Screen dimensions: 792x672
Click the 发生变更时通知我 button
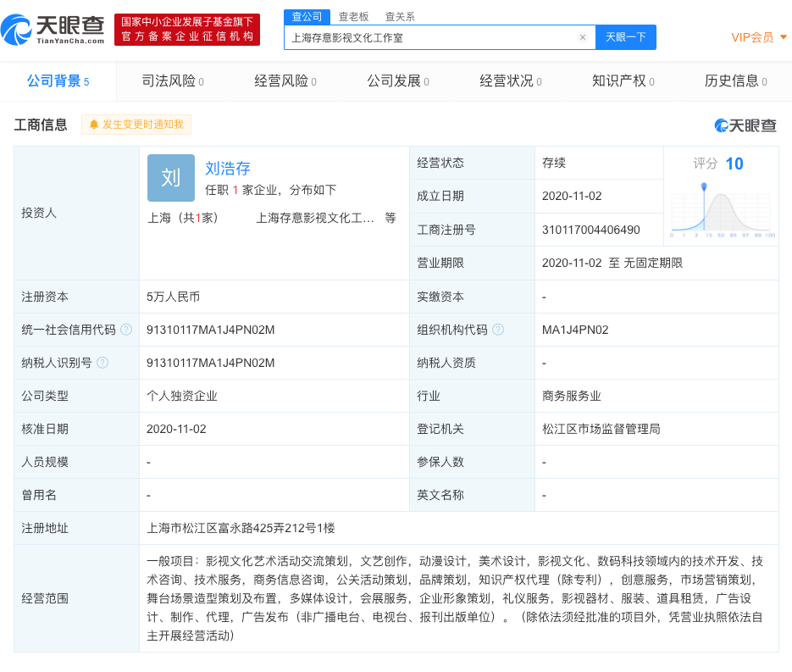pyautogui.click(x=136, y=125)
